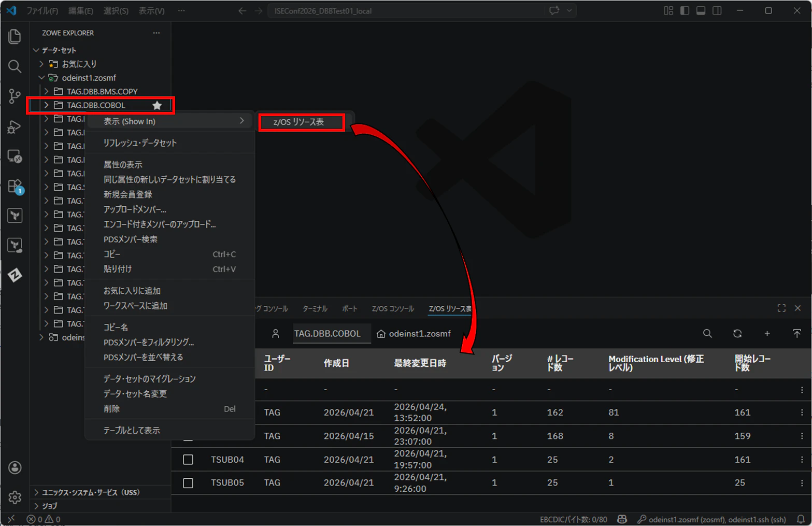The height and width of the screenshot is (526, 812).
Task: Click the Copilot status icon in the status bar
Action: pyautogui.click(x=622, y=519)
